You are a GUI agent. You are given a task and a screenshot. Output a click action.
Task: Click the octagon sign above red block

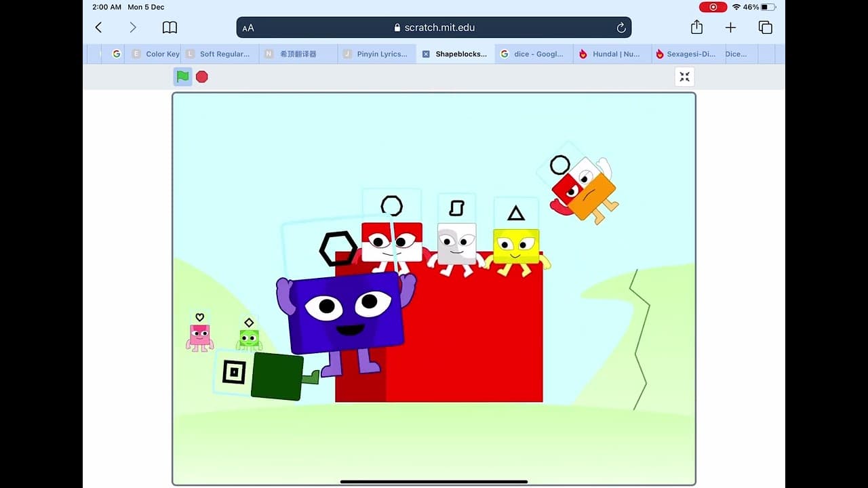392,205
